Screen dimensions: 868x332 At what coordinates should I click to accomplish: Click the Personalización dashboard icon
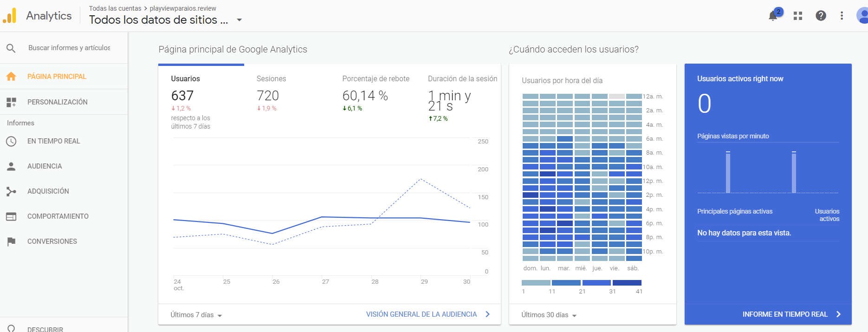click(x=12, y=102)
